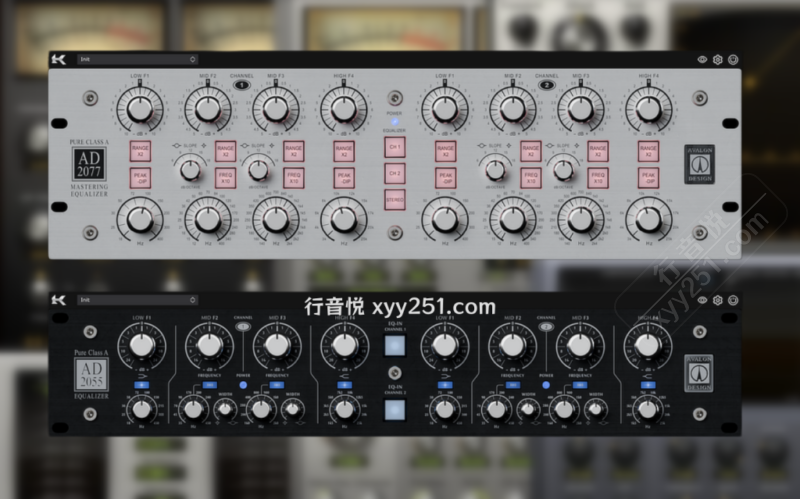Click AD 2077 channel 2 LOW F1 gain knob

click(x=445, y=109)
